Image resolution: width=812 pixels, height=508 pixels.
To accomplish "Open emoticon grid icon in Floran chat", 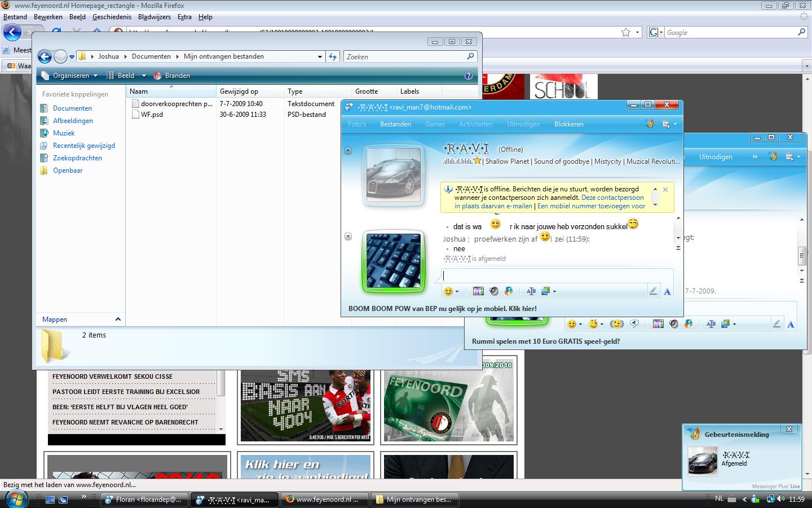I will coord(658,324).
